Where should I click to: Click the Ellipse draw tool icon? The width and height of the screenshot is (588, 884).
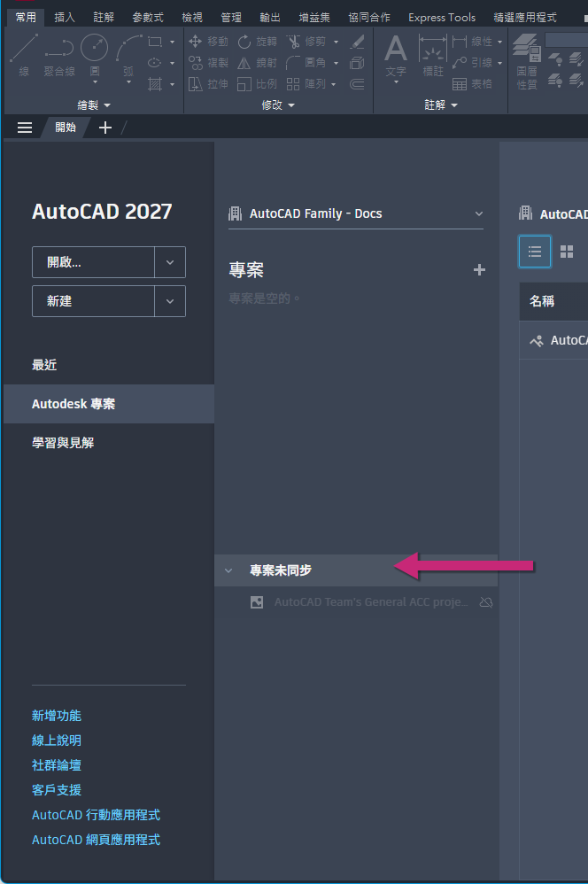pyautogui.click(x=155, y=63)
